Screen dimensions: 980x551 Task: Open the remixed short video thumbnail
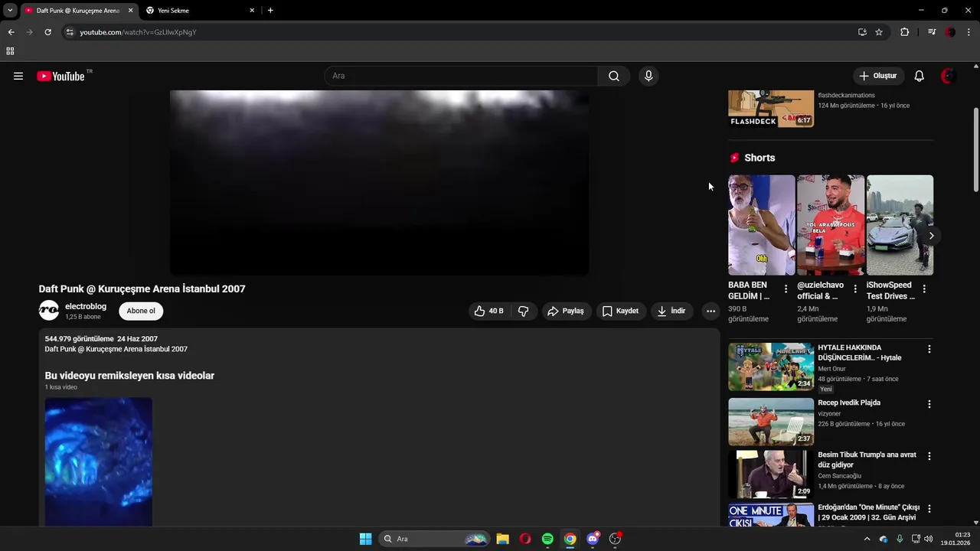[99, 461]
